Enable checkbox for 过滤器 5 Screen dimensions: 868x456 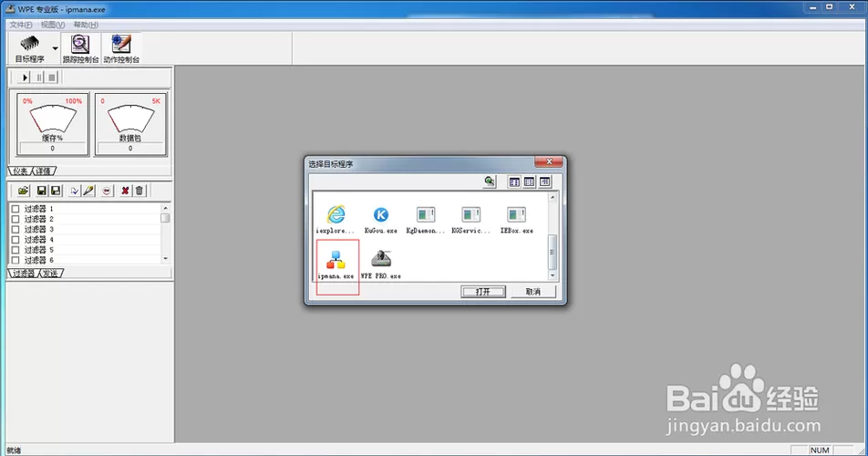pos(15,250)
